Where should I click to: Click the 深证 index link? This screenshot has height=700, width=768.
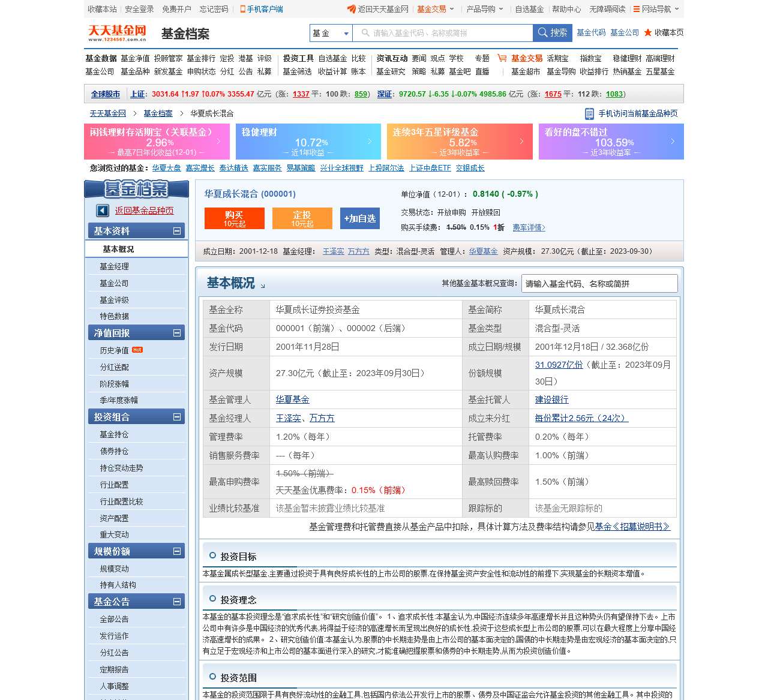(x=385, y=94)
